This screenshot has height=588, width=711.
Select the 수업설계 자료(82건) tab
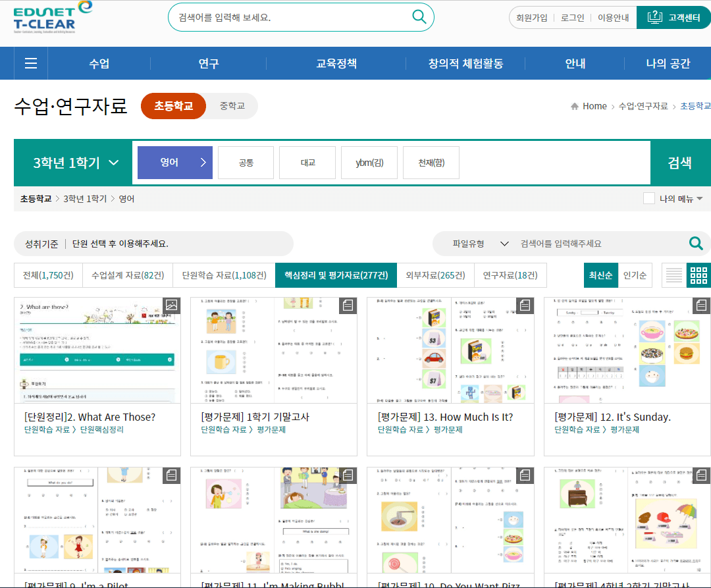click(128, 275)
